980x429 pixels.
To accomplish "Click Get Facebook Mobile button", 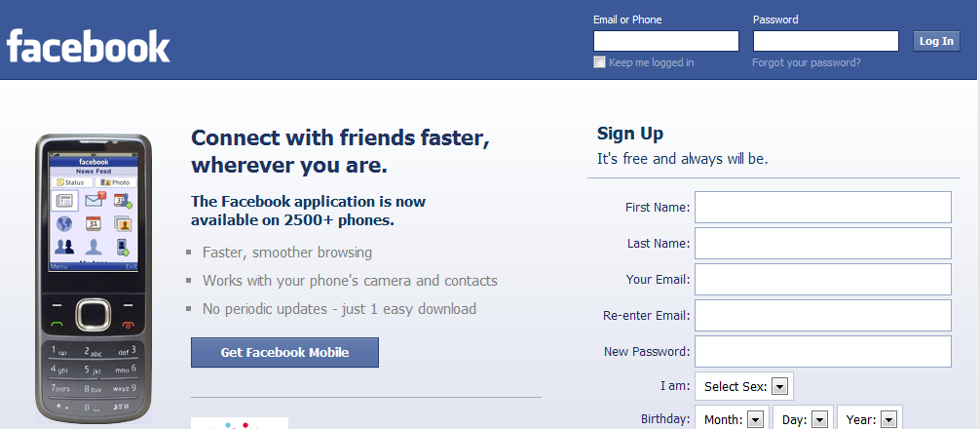I will pos(285,352).
